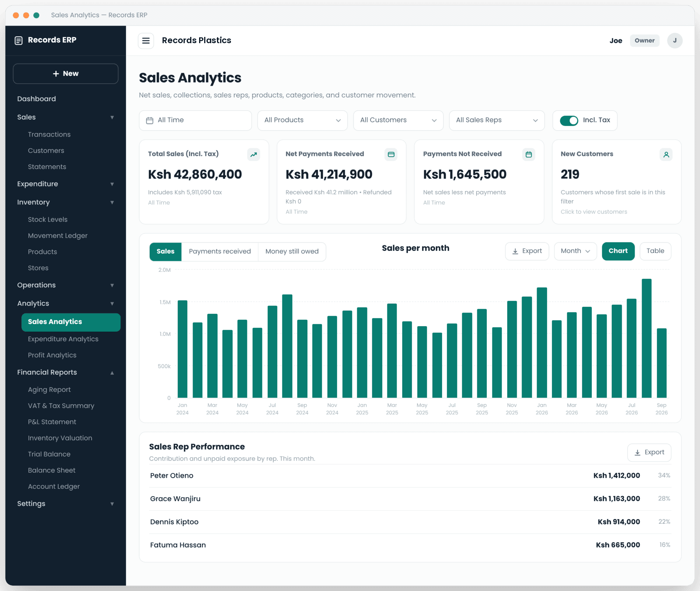The width and height of the screenshot is (700, 591).
Task: Click the calendar icon in All Time filter
Action: pos(149,121)
